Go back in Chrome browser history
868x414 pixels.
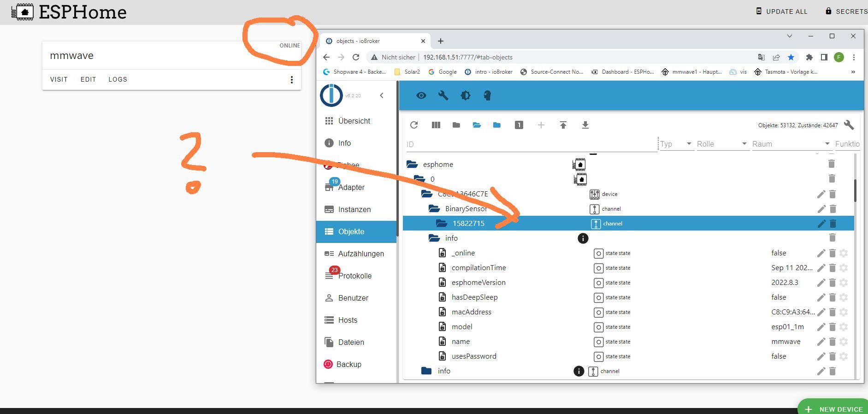click(x=326, y=57)
